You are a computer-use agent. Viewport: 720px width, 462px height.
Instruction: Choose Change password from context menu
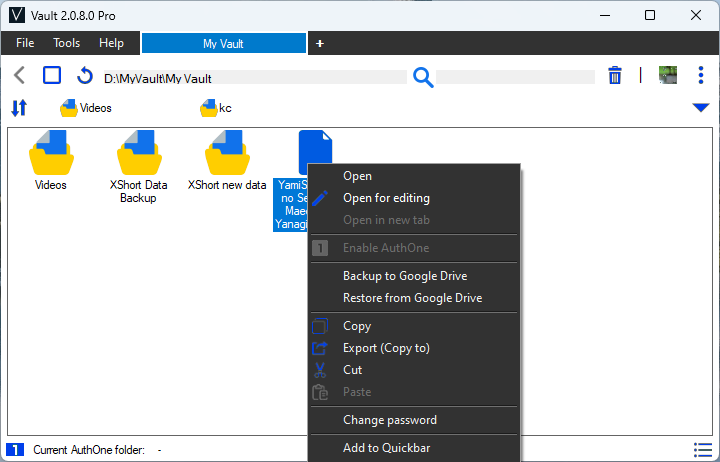(x=390, y=420)
